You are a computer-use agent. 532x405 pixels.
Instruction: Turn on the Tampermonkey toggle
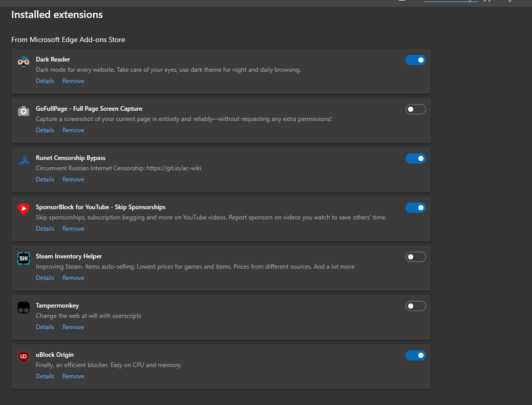click(x=416, y=306)
